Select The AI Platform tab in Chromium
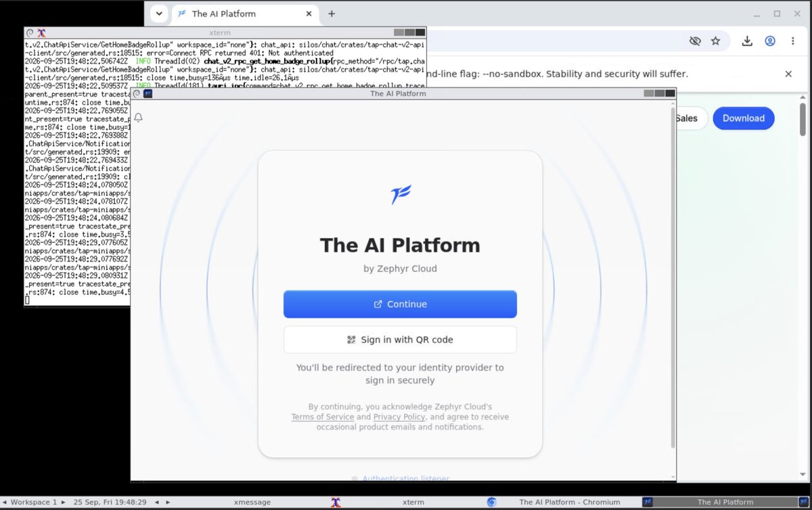 click(x=244, y=14)
